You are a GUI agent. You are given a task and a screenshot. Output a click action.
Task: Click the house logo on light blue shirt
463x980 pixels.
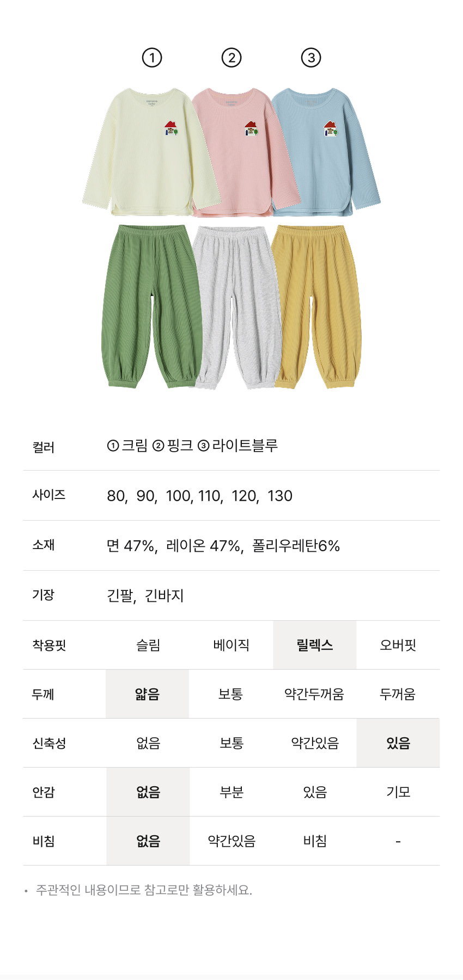(x=331, y=129)
